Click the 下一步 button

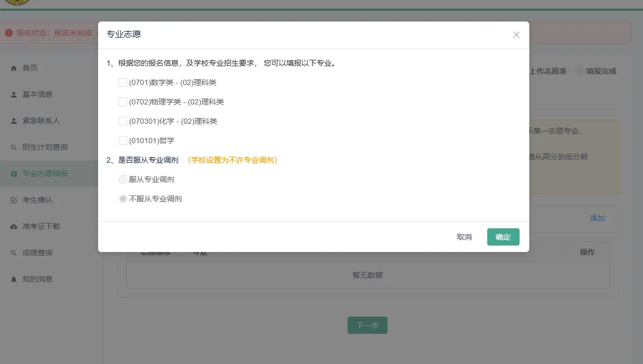pos(367,325)
